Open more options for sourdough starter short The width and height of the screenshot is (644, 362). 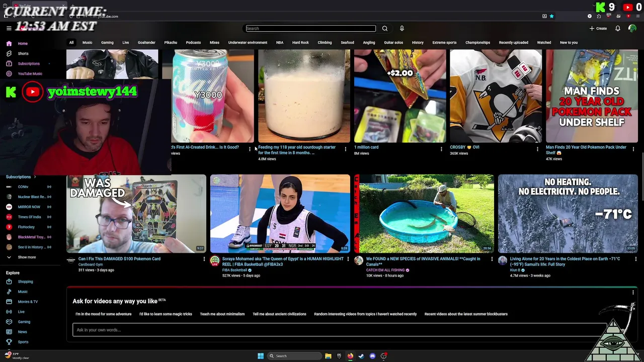[x=345, y=149]
